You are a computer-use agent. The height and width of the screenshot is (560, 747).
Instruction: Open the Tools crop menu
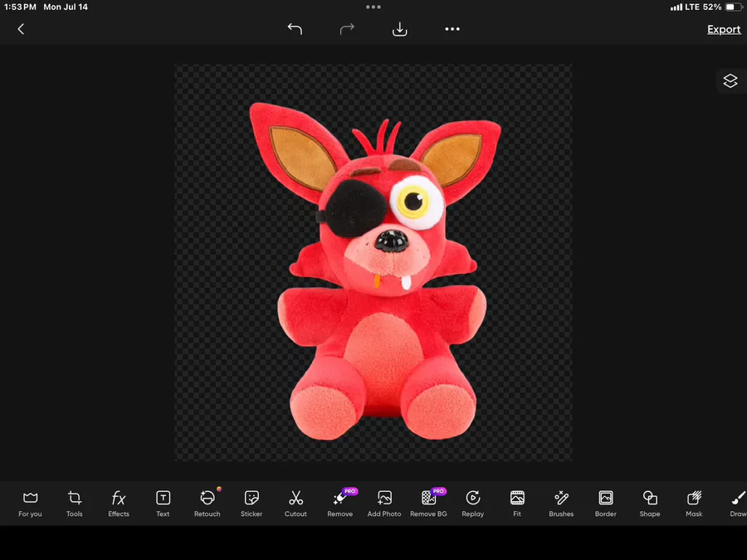coord(75,504)
